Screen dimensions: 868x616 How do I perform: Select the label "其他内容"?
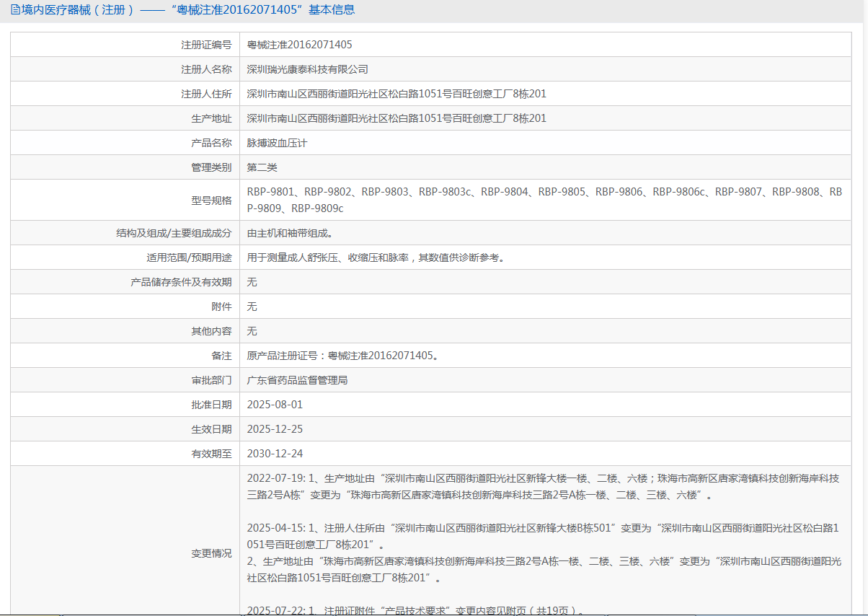211,331
